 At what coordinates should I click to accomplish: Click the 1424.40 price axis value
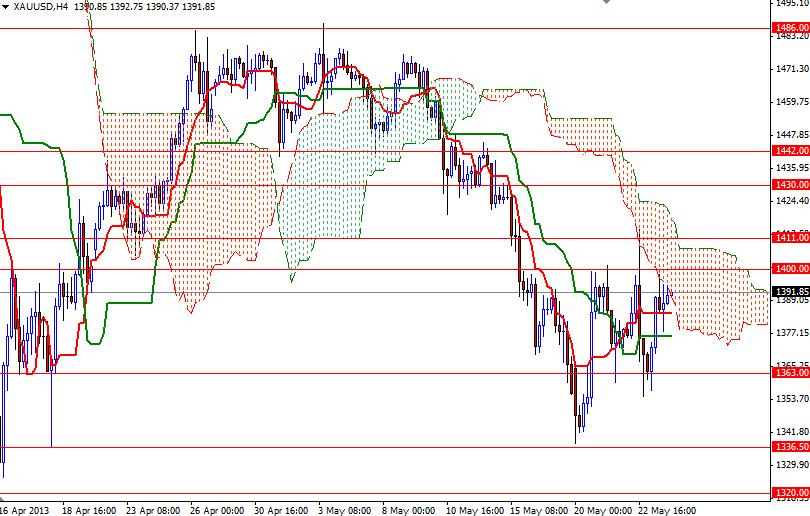coord(792,200)
